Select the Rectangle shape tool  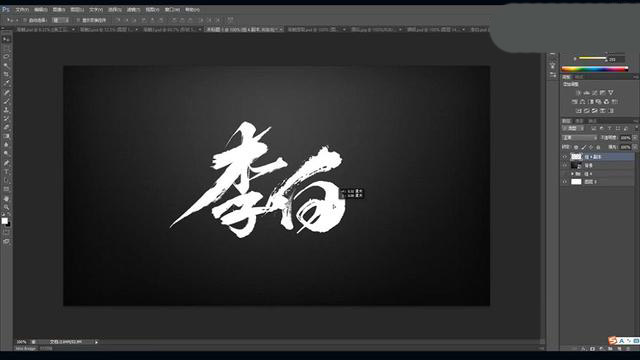pyautogui.click(x=6, y=189)
